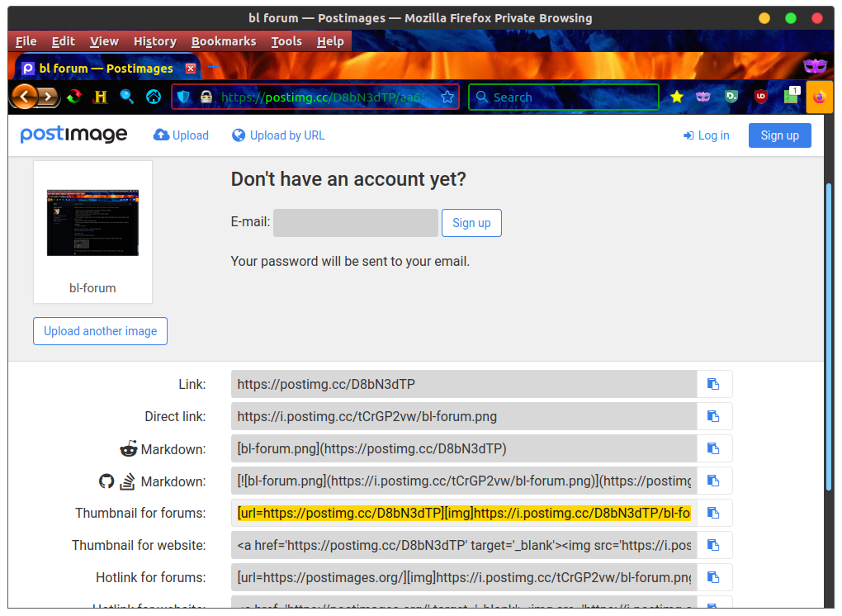Image resolution: width=842 pixels, height=616 pixels.
Task: Click the yellow H toolbar icon
Action: [x=101, y=97]
